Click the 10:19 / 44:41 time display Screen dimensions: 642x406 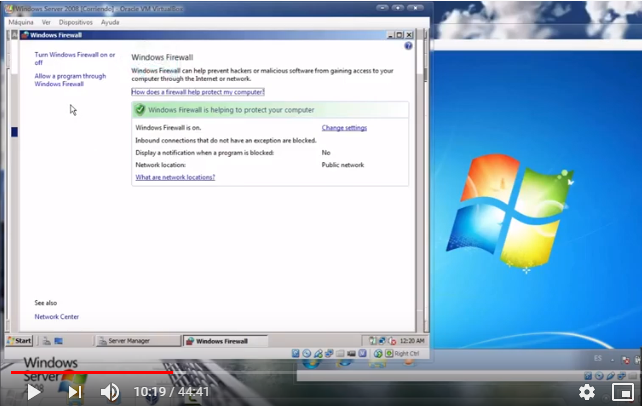click(x=172, y=392)
